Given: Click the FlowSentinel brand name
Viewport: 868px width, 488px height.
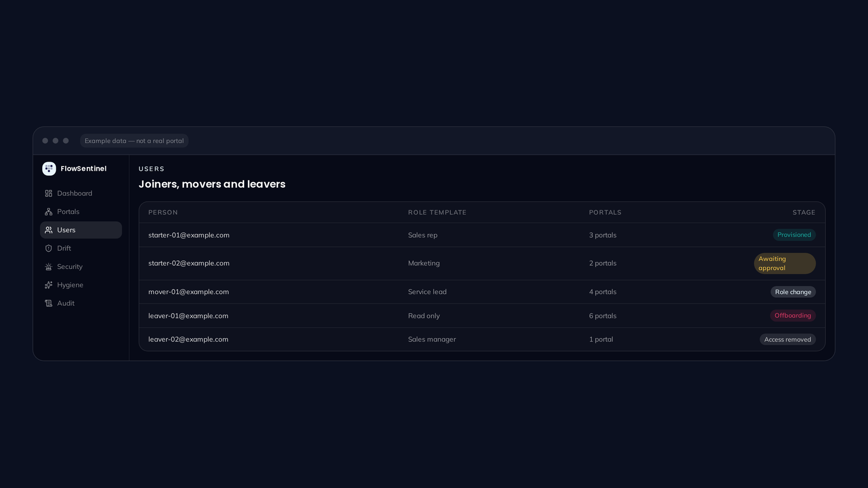Looking at the screenshot, I should click(x=84, y=169).
